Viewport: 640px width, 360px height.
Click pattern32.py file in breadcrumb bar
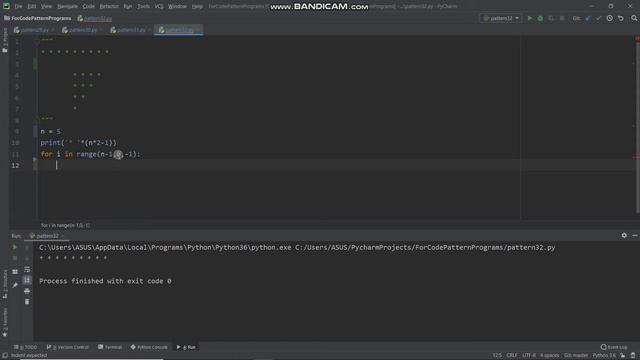pyautogui.click(x=95, y=18)
